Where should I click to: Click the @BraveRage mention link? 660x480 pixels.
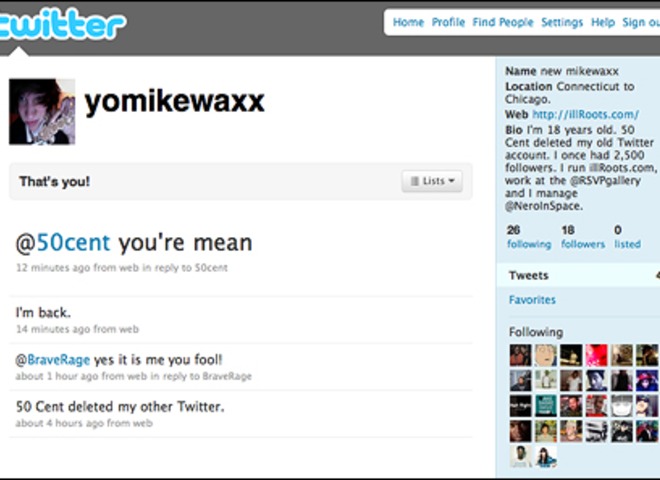pos(53,360)
